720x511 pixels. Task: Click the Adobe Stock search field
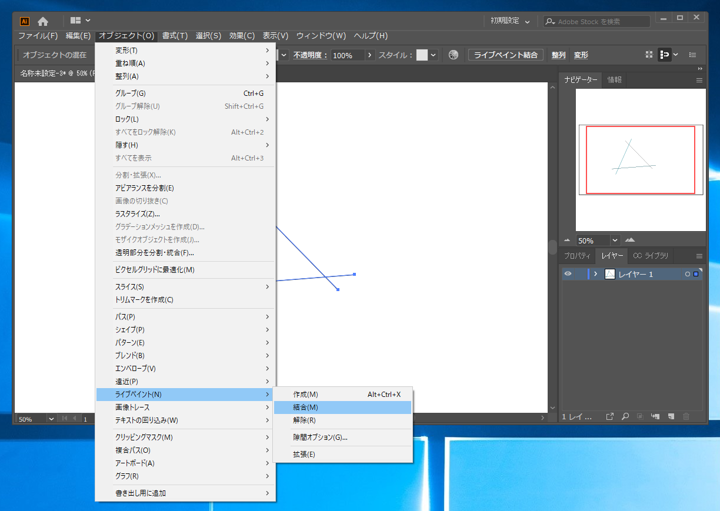tap(597, 21)
